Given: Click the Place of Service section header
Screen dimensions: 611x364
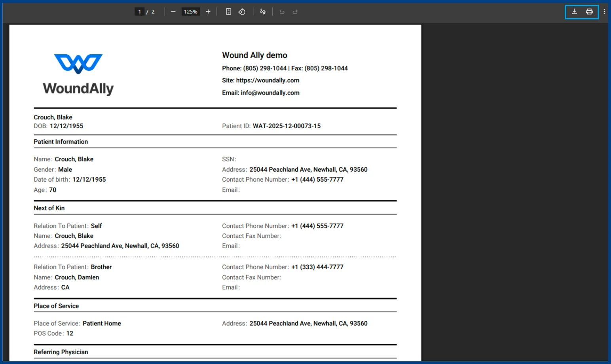Looking at the screenshot, I should click(56, 306).
